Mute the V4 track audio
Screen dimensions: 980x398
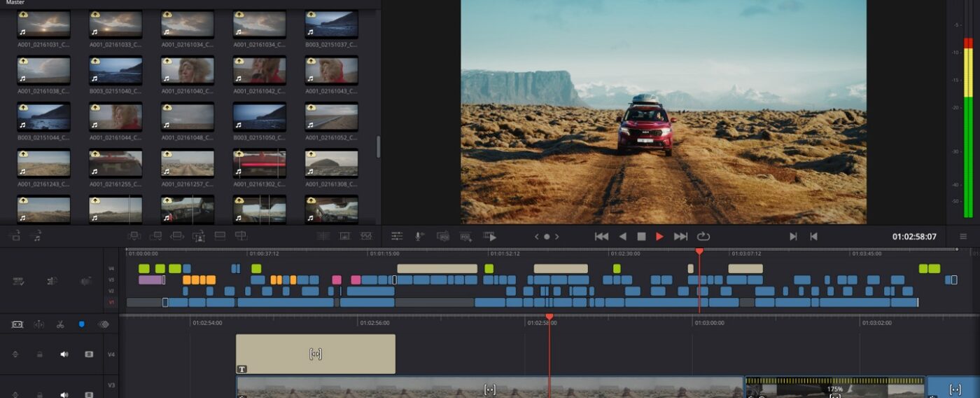(x=64, y=355)
